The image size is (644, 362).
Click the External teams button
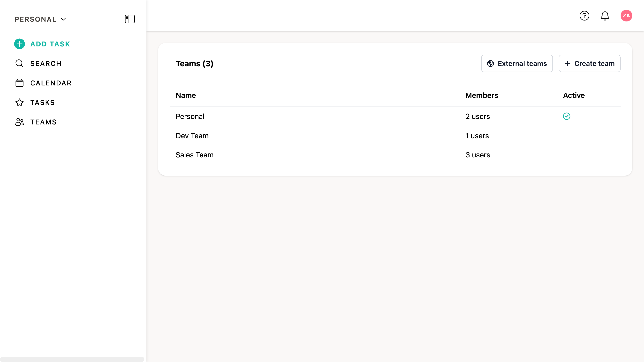point(517,63)
